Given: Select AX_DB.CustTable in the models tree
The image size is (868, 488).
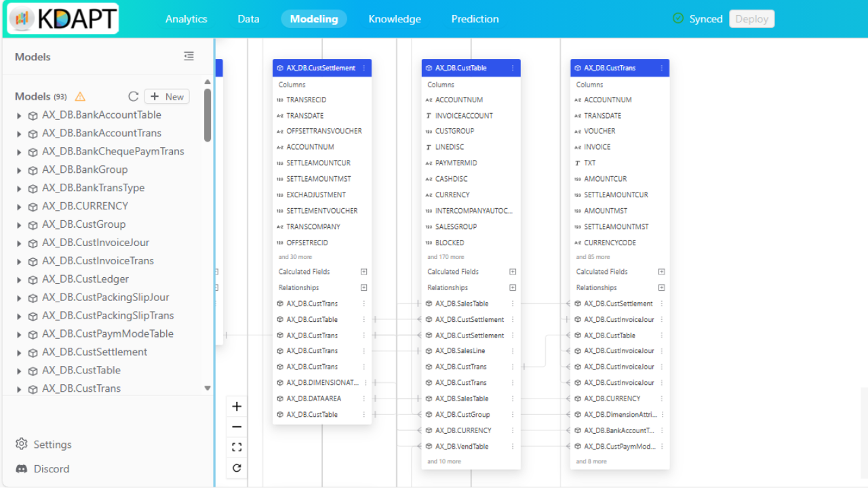Looking at the screenshot, I should pos(81,371).
